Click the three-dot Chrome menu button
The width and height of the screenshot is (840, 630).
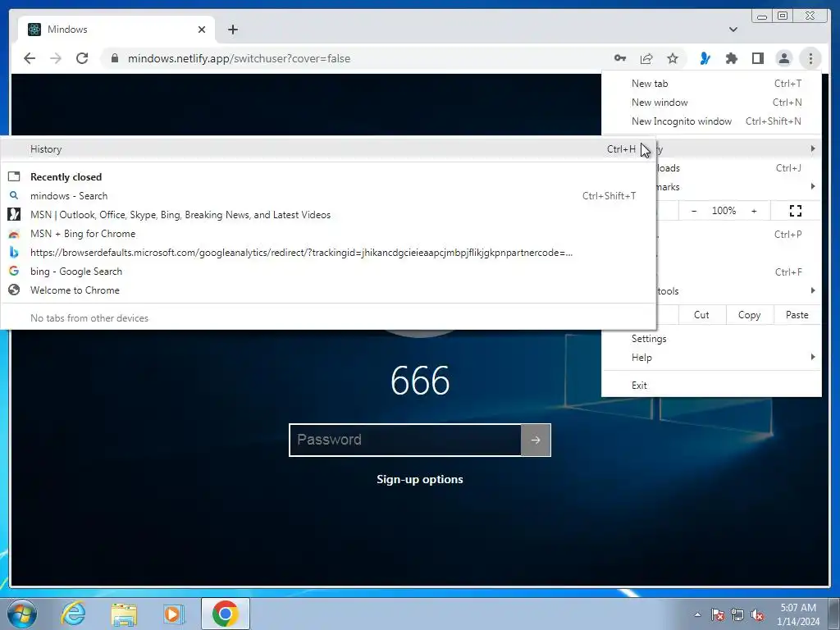[x=810, y=58]
